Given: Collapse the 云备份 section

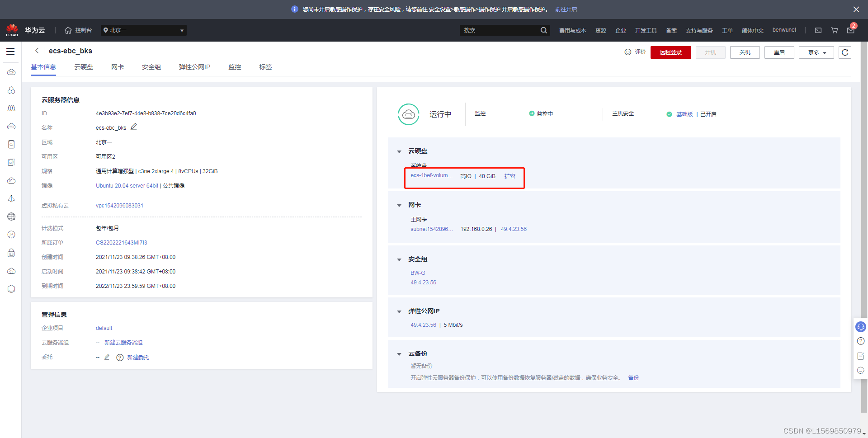Looking at the screenshot, I should (399, 354).
